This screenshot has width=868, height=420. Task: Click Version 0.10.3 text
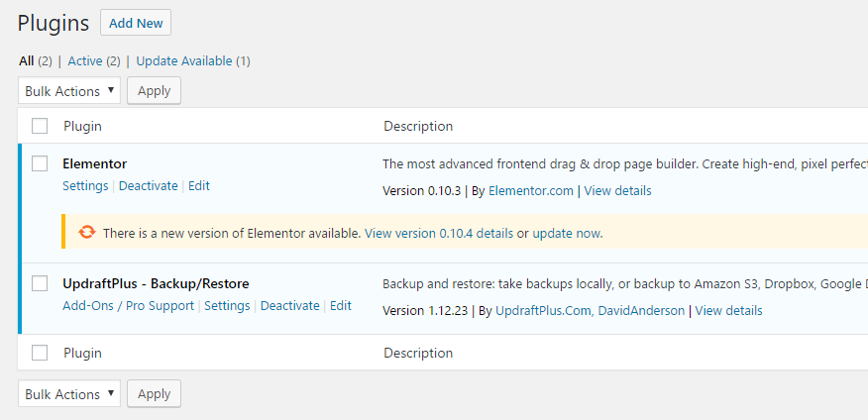(x=422, y=191)
